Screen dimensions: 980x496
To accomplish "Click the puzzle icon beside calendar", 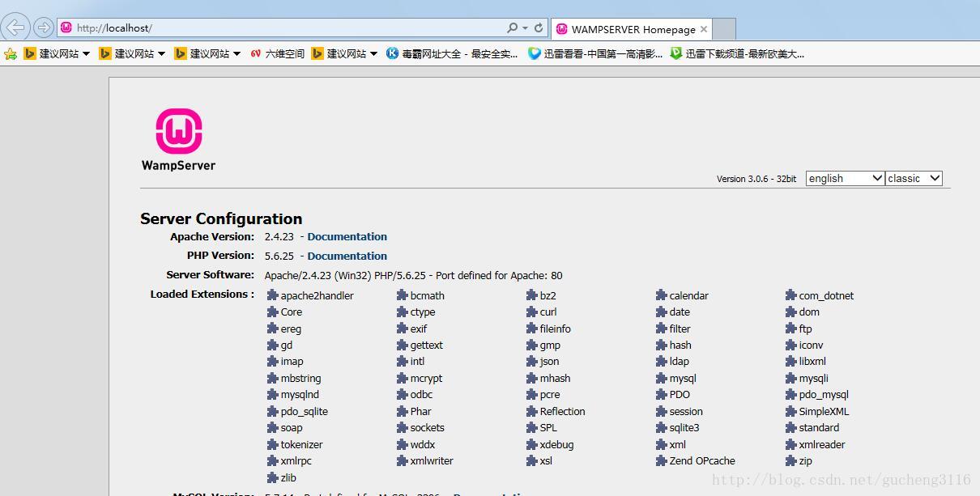I will [x=662, y=295].
